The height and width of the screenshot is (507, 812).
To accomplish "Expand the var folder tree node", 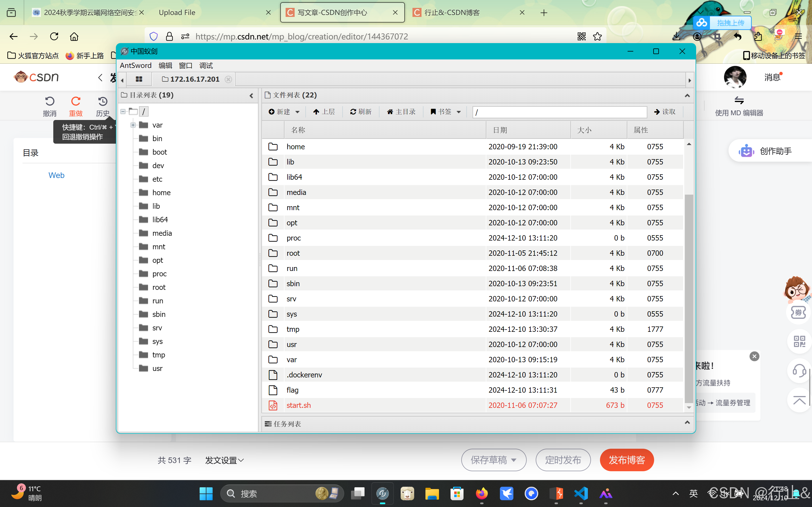I will [133, 125].
